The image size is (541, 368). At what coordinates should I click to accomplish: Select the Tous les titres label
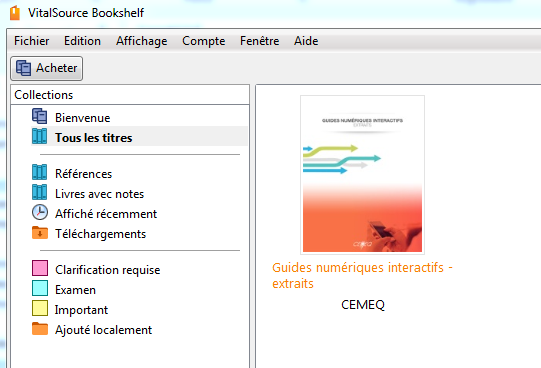(94, 138)
